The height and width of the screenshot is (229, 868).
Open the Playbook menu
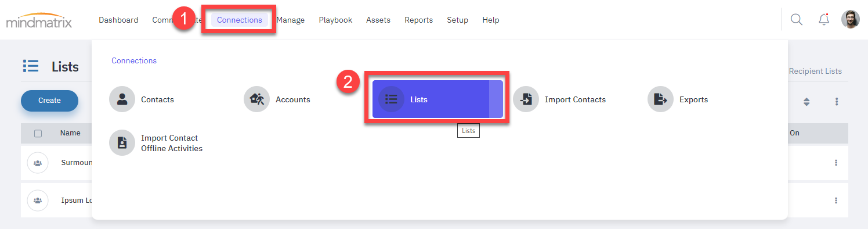[335, 20]
